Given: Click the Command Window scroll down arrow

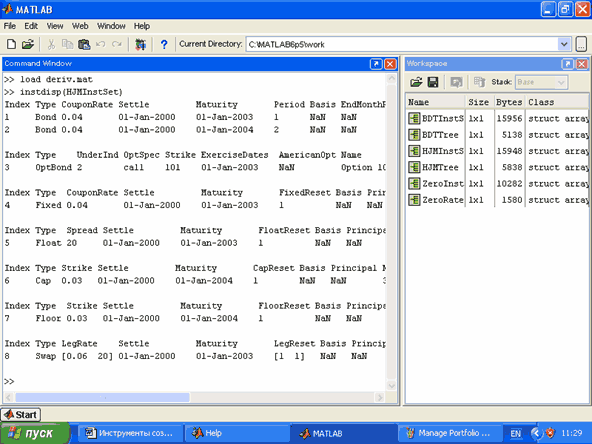Looking at the screenshot, I should click(x=392, y=386).
